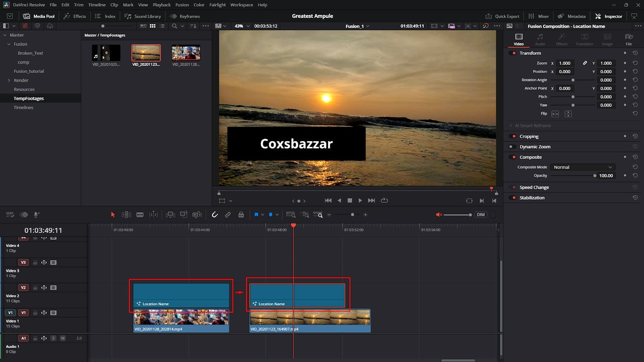This screenshot has width=644, height=362.
Task: Open the Mixer panel
Action: pyautogui.click(x=539, y=16)
